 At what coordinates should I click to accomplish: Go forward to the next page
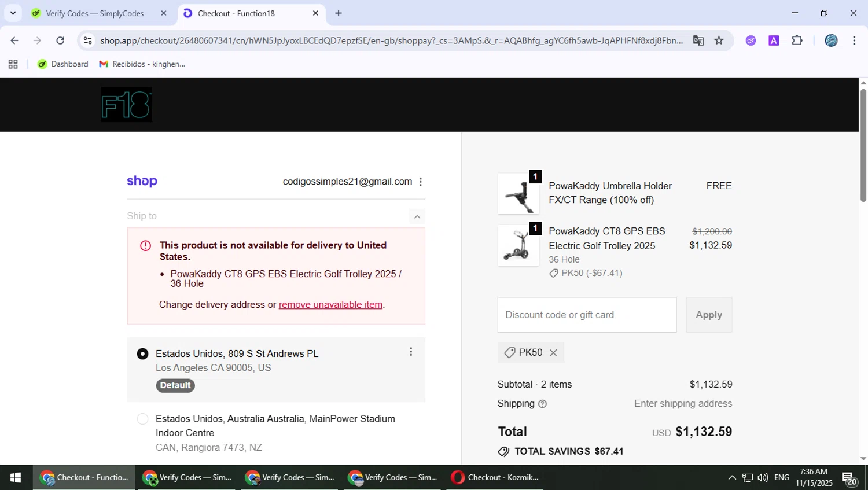point(37,40)
